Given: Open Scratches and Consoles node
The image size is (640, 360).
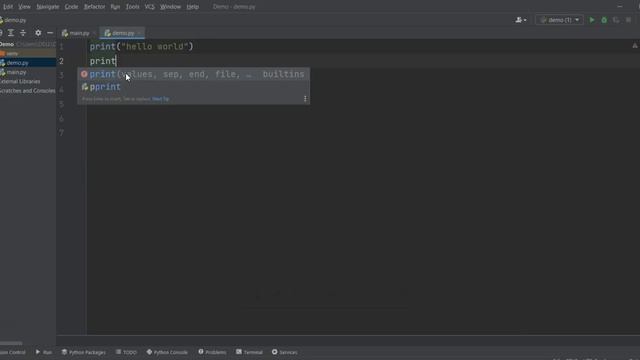Looking at the screenshot, I should click(x=27, y=91).
